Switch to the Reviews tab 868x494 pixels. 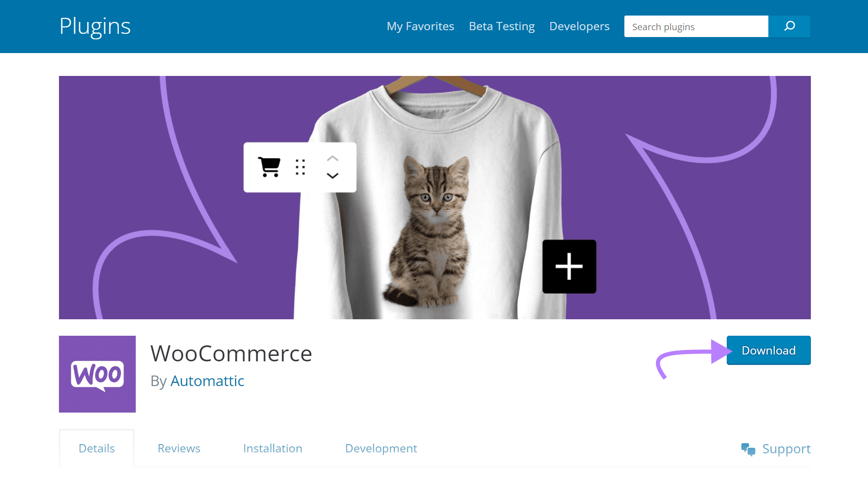179,448
